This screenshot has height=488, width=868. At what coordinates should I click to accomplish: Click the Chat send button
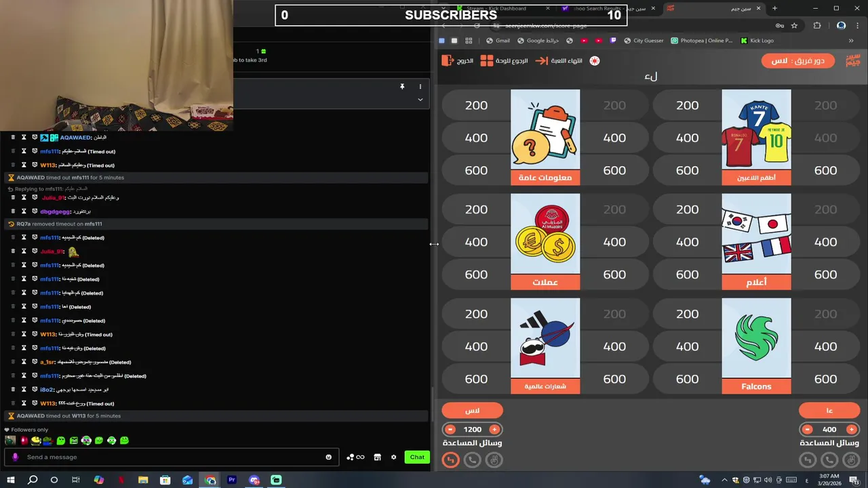pyautogui.click(x=417, y=457)
